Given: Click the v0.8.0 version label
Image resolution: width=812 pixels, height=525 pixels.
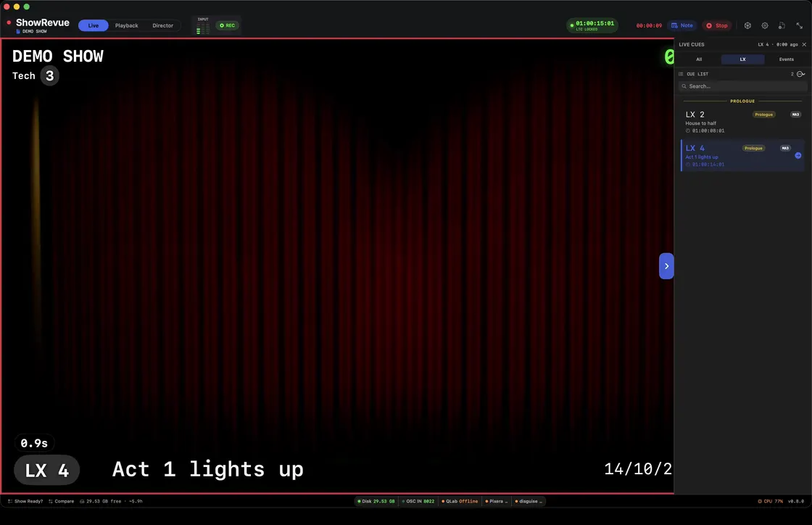Looking at the screenshot, I should click(796, 501).
